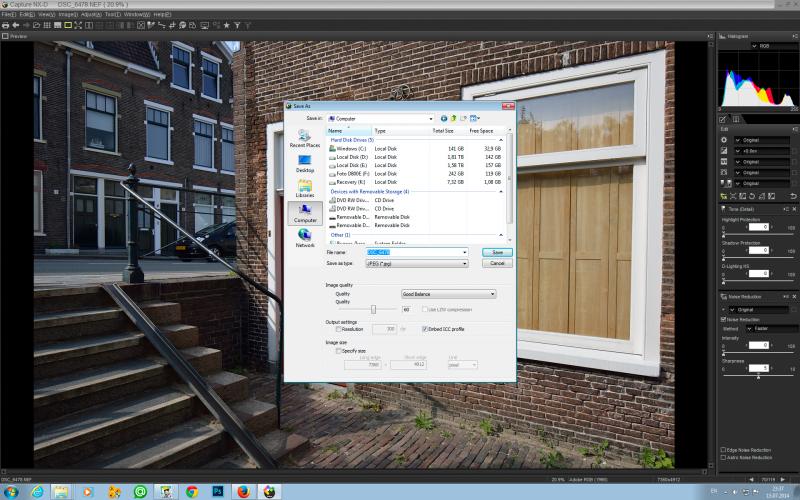Click the monitor slideshow icon in toolbar
This screenshot has height=500, width=800.
pos(205,25)
